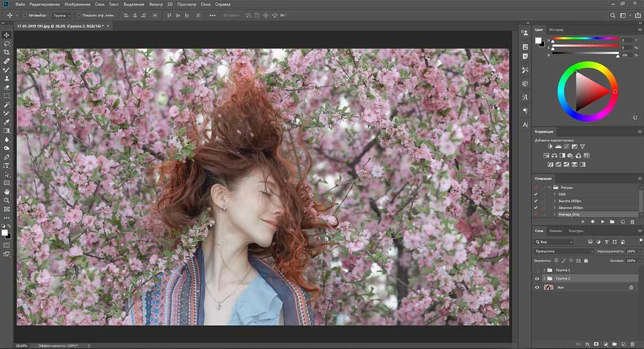
Task: Expand the Группа 1 layer group
Action: click(x=544, y=270)
